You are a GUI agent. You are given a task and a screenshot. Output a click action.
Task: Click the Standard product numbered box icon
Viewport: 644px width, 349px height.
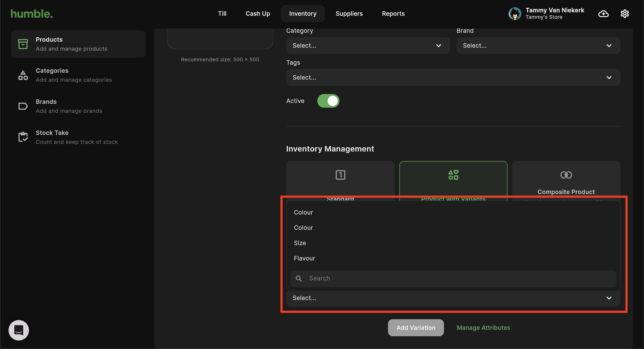coord(340,175)
